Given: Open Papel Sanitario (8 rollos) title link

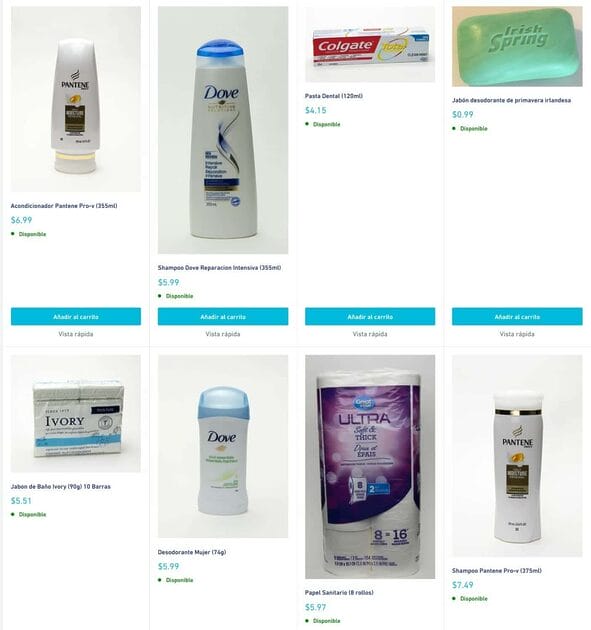Looking at the screenshot, I should 339,592.
